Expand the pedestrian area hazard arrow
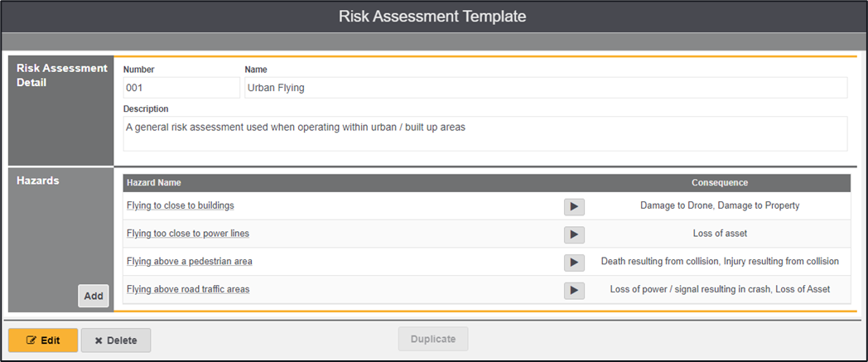This screenshot has width=868, height=362. click(574, 263)
